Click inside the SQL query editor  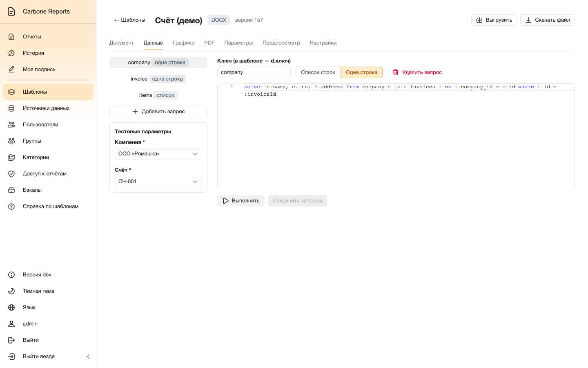click(396, 137)
